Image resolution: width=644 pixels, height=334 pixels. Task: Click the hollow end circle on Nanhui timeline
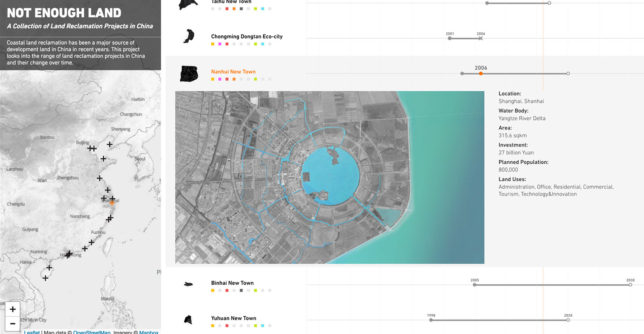click(568, 73)
